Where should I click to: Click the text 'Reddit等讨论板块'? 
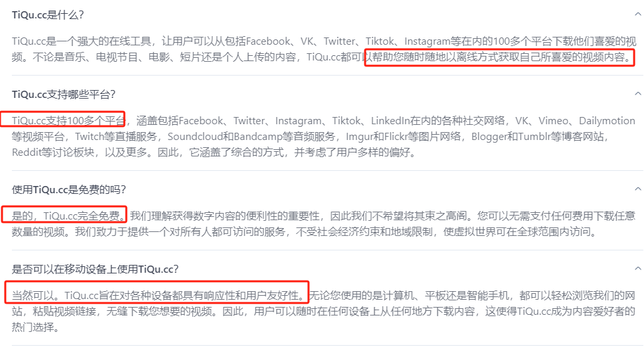click(x=53, y=152)
